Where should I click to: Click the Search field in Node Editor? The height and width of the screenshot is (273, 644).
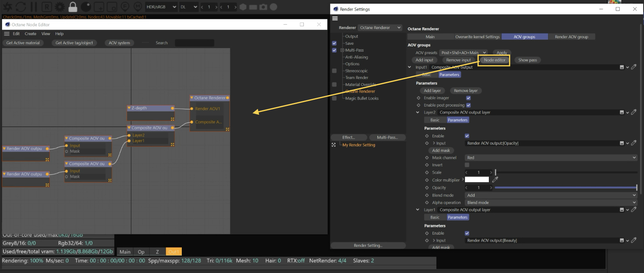coord(194,43)
